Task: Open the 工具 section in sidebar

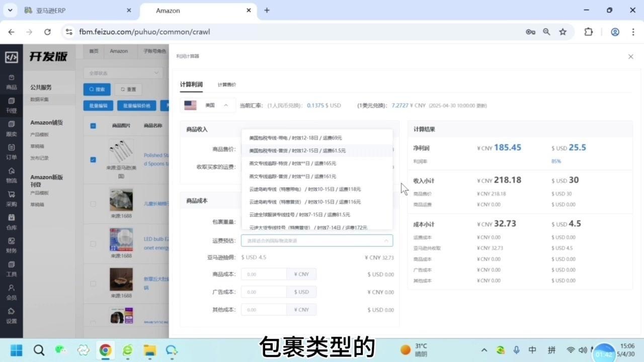Action: 11,268
